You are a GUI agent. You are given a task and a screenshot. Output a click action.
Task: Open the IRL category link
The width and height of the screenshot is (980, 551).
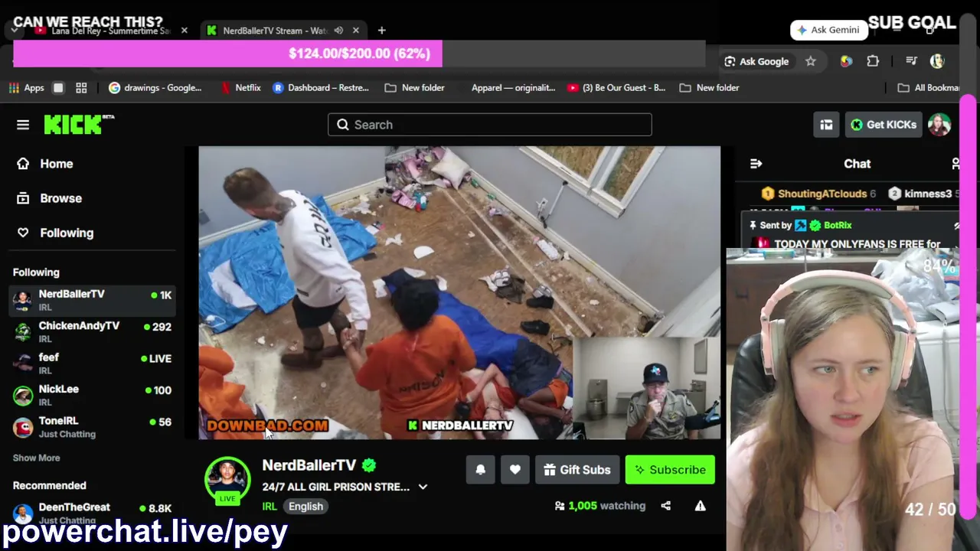point(269,506)
